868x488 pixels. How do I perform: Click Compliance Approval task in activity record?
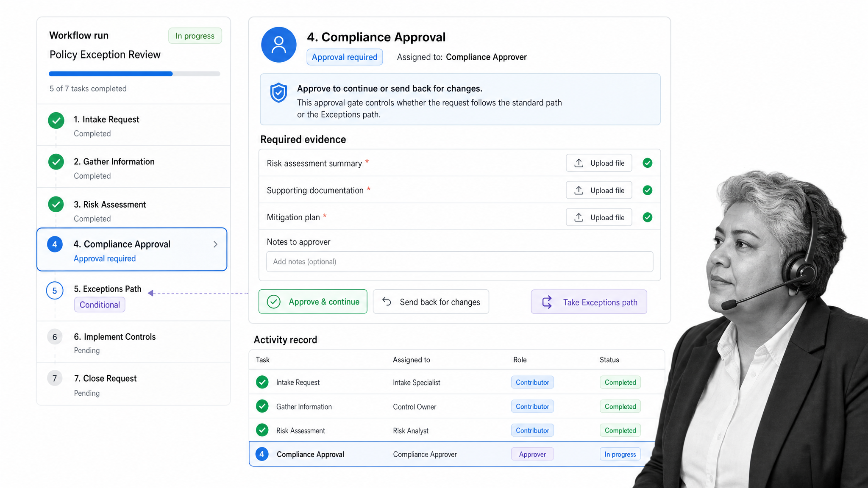pos(310,455)
